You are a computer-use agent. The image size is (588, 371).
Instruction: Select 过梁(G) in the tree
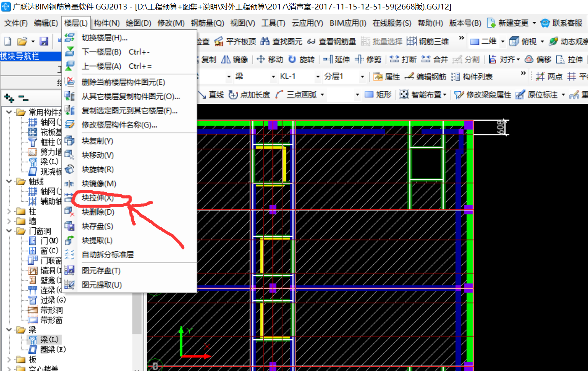click(47, 300)
